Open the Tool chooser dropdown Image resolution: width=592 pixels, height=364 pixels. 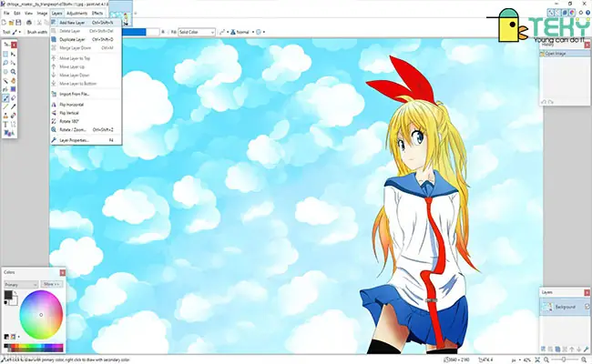tap(16, 32)
